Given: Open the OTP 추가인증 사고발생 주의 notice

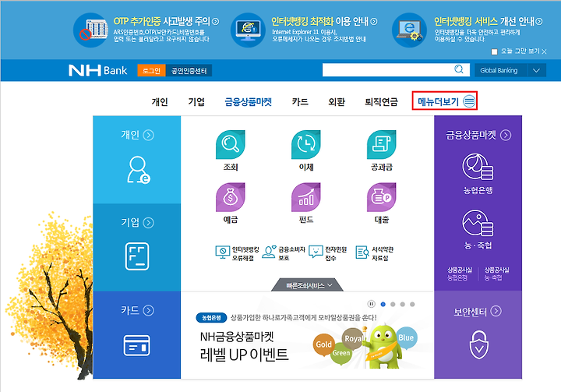Looking at the screenshot, I should [166, 22].
